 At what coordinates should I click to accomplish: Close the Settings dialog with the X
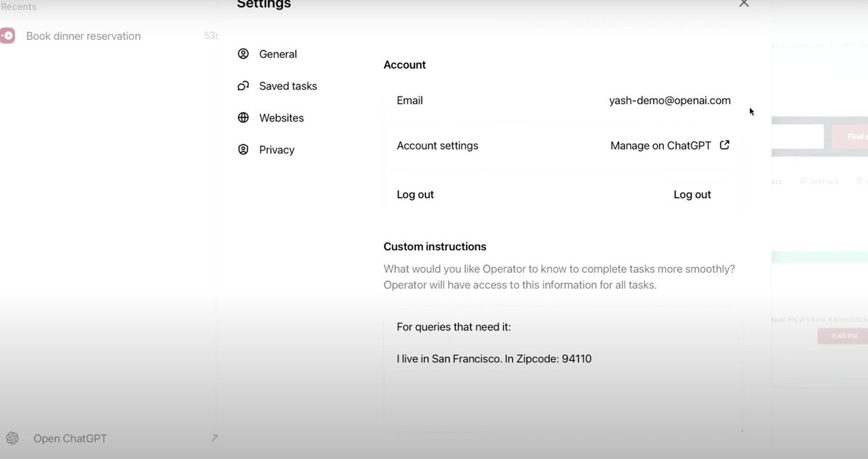[x=744, y=4]
